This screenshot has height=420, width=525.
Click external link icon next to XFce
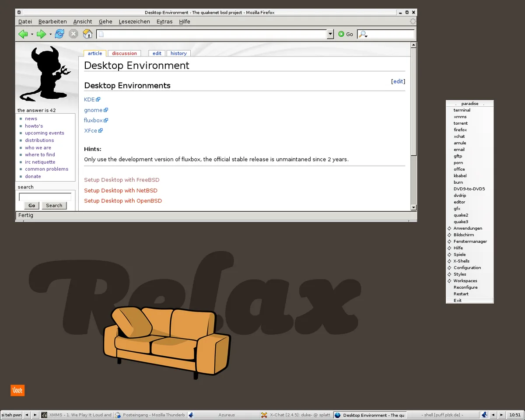coord(101,131)
